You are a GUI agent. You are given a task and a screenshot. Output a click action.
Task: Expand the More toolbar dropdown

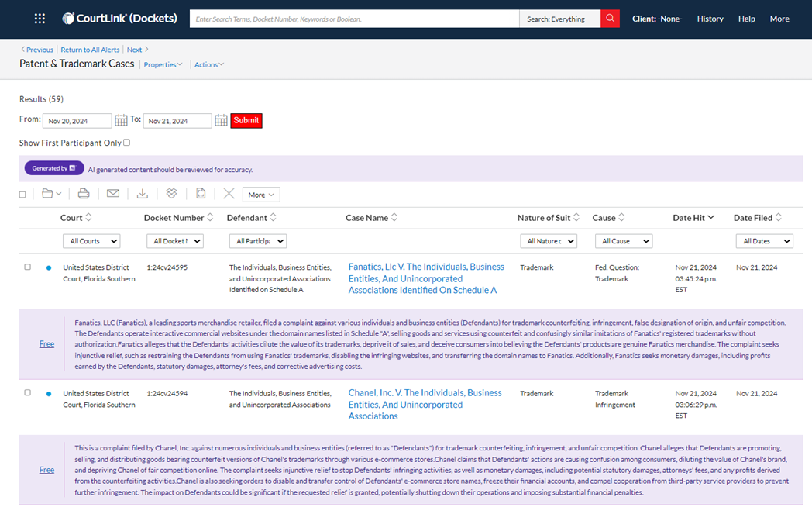[x=262, y=195]
